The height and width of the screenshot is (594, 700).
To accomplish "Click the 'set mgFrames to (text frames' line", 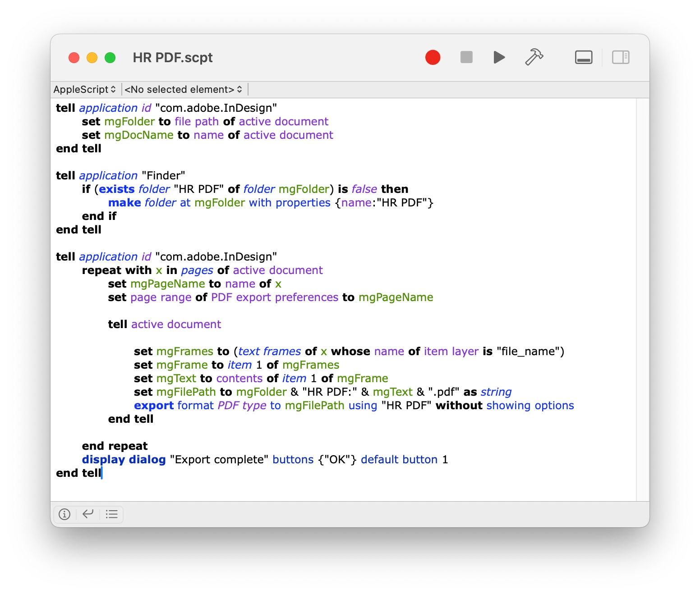I will (x=349, y=352).
